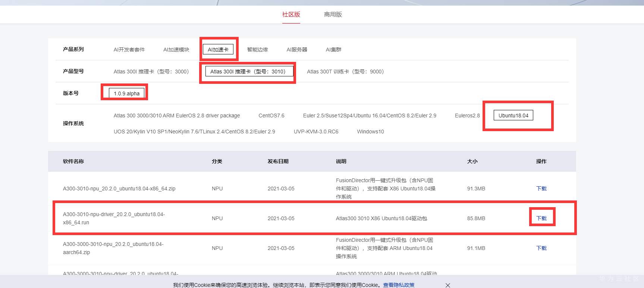This screenshot has width=644, height=288.
Task: Click 分类 column header
Action: pyautogui.click(x=217, y=161)
